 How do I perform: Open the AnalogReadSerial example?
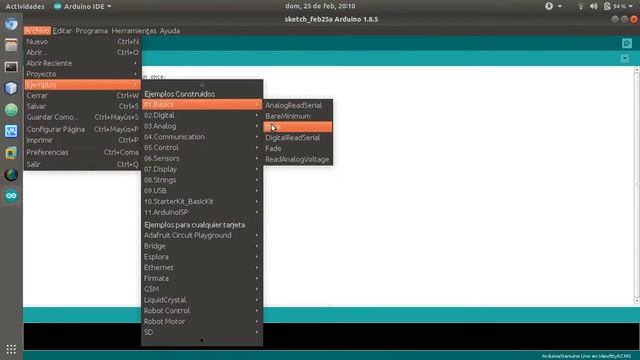298,105
